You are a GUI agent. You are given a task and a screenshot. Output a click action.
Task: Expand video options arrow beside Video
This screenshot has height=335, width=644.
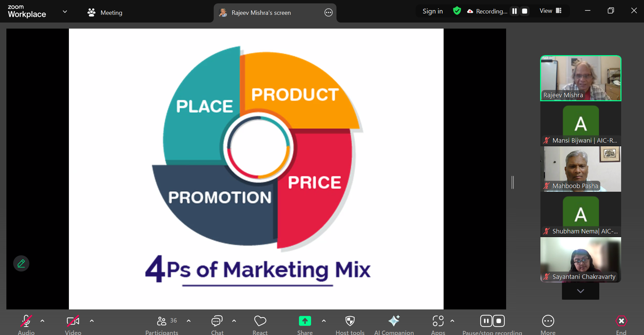92,321
